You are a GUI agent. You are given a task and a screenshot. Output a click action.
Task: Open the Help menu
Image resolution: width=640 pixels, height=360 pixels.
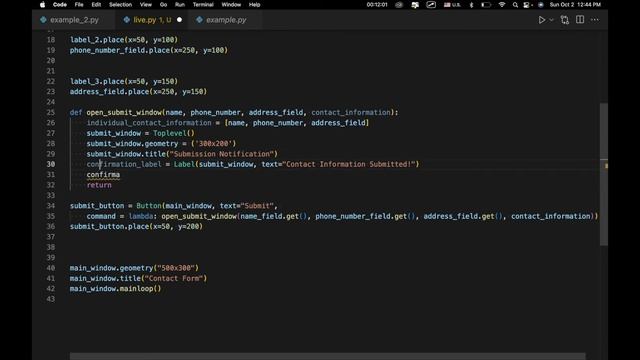coord(254,4)
